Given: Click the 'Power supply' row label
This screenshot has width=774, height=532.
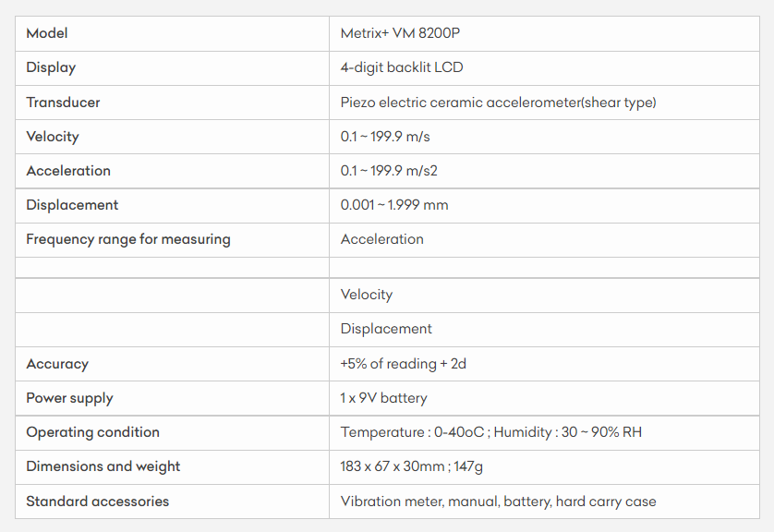Looking at the screenshot, I should pos(69,398).
